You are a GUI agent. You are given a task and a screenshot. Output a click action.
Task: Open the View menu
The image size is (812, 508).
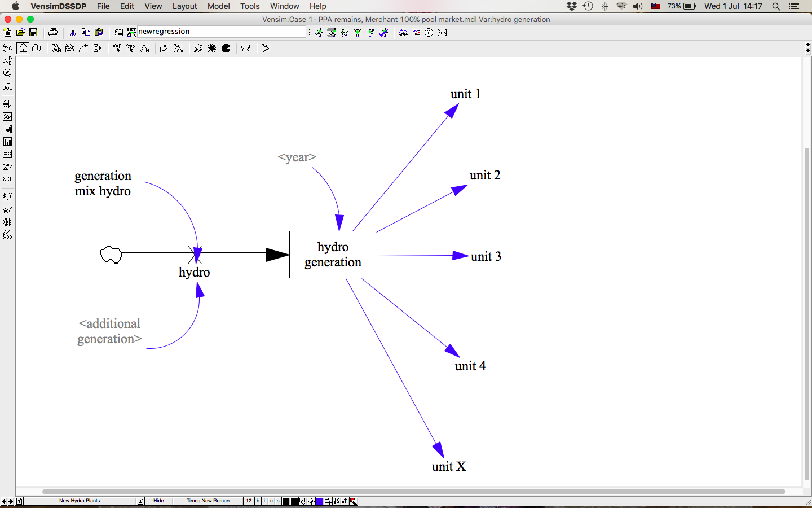click(153, 6)
